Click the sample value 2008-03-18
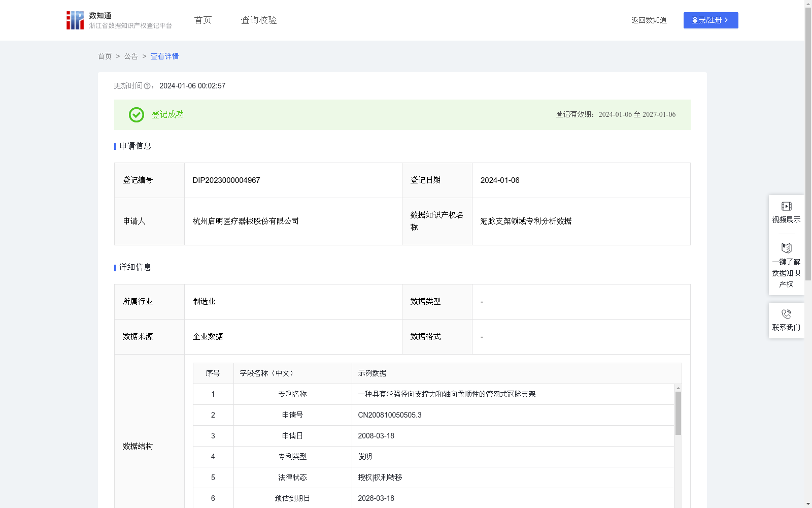Image resolution: width=812 pixels, height=508 pixels. click(x=376, y=436)
